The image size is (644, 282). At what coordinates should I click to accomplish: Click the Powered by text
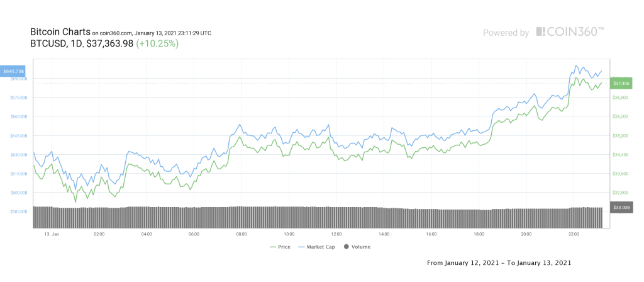[x=506, y=33]
